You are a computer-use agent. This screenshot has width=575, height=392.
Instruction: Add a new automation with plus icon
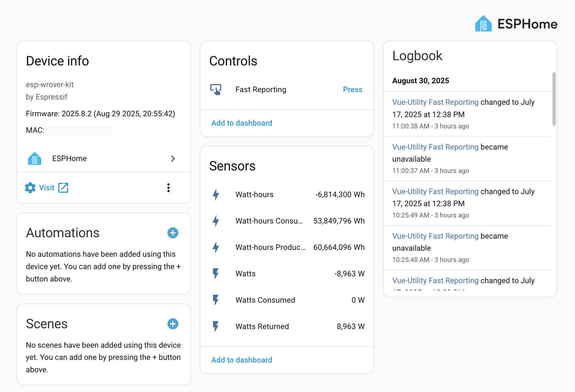coord(173,233)
